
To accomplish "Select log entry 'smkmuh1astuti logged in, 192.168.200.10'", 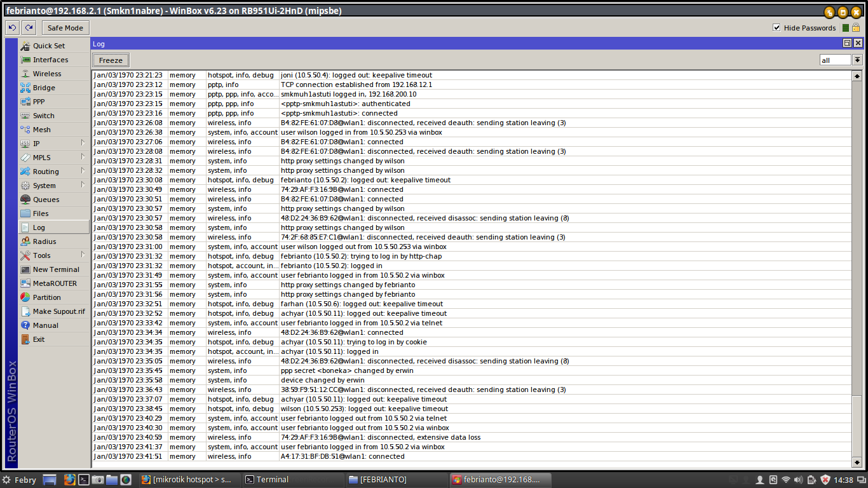I will [471, 94].
